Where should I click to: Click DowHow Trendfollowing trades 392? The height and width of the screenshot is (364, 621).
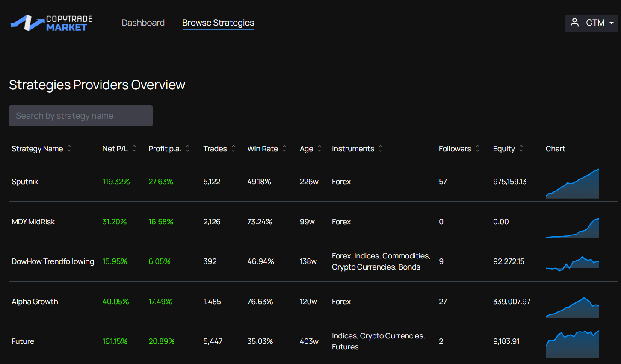click(x=210, y=261)
